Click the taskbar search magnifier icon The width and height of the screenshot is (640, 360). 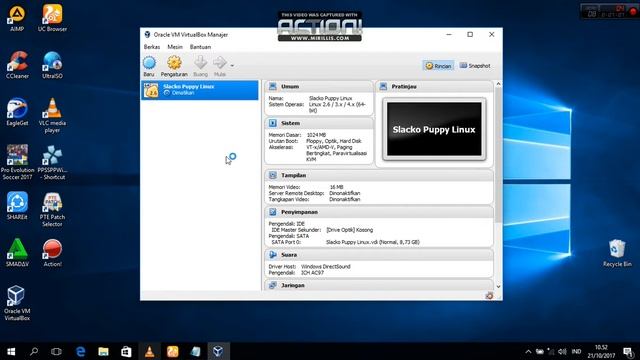[34, 351]
